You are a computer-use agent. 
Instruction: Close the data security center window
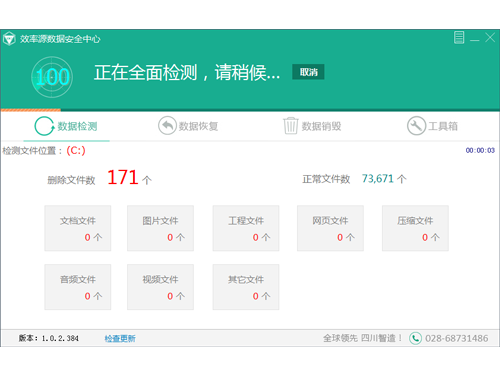(x=490, y=37)
